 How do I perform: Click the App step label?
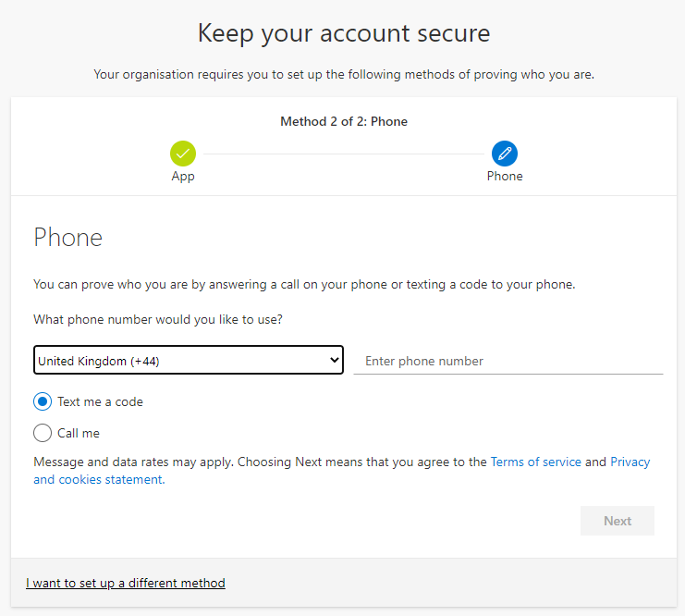pos(183,176)
